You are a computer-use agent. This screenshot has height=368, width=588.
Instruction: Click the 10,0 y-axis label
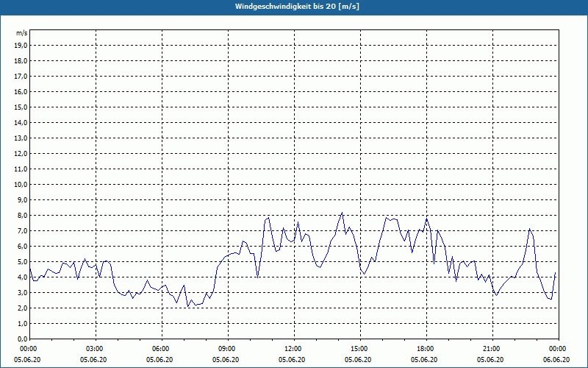[21, 185]
